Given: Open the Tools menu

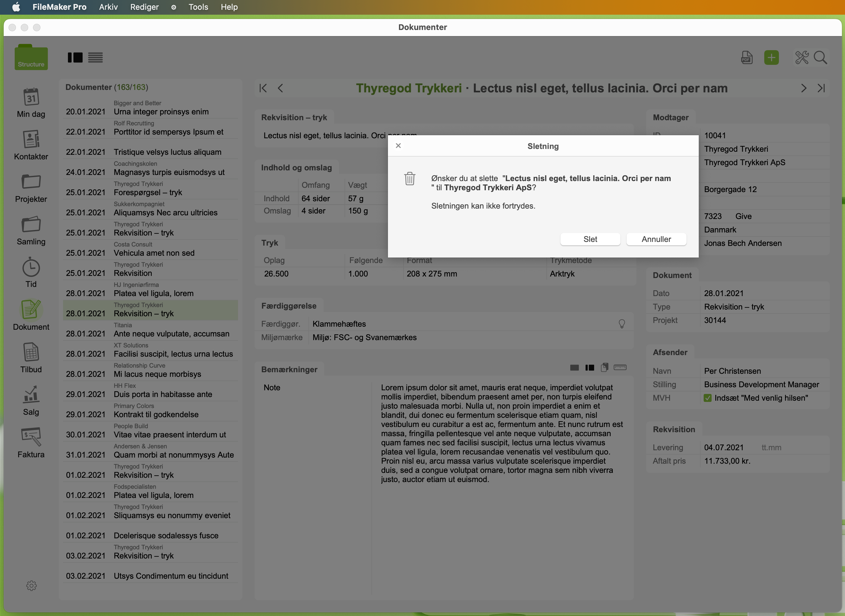Looking at the screenshot, I should point(198,7).
